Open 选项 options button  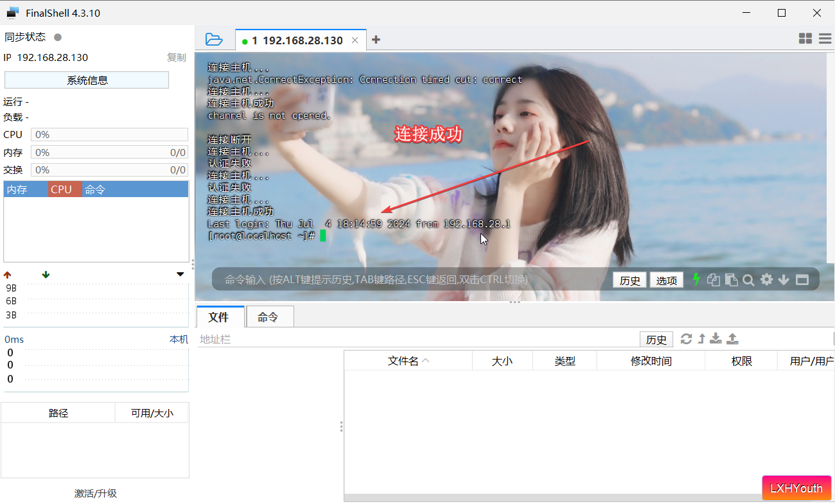pos(667,280)
